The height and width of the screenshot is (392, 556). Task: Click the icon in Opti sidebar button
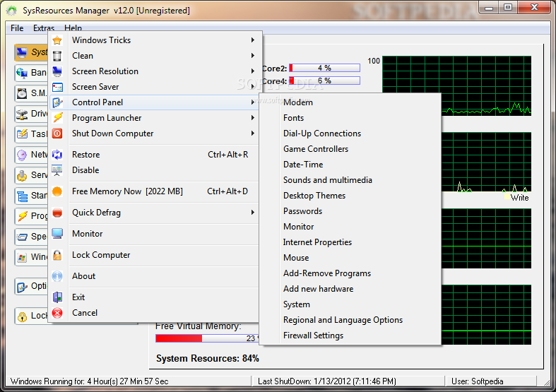coord(22,286)
